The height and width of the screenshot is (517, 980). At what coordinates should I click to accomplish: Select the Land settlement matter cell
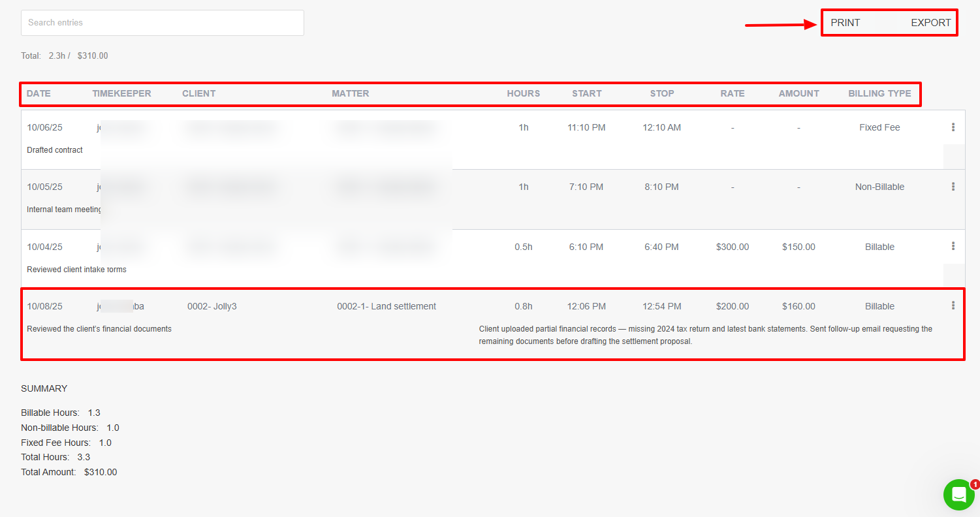pos(386,306)
